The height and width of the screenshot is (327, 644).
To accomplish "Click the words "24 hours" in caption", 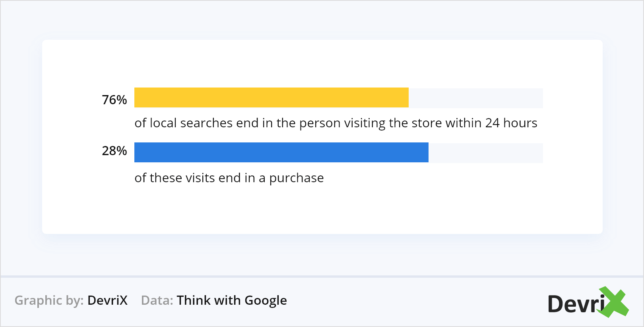I will pos(511,123).
